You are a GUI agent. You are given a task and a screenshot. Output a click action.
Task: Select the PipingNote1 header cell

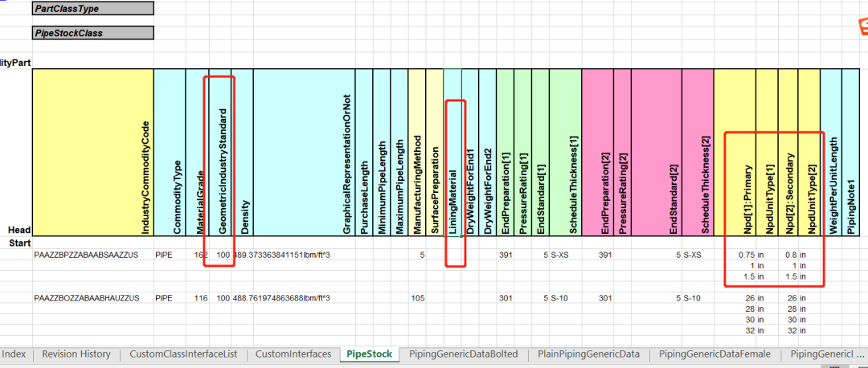point(851,153)
